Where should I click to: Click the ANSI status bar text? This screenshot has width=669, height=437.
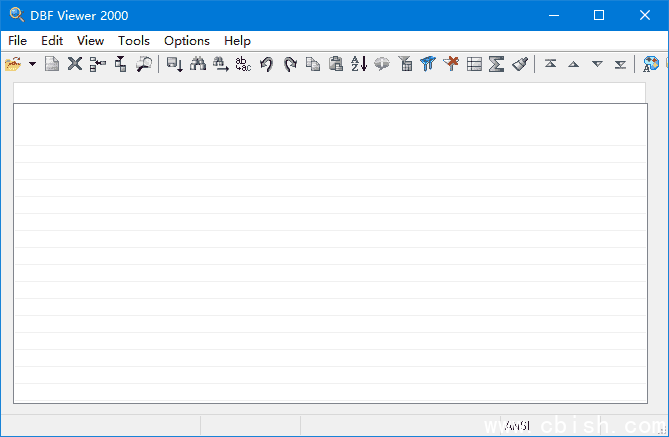pos(517,425)
